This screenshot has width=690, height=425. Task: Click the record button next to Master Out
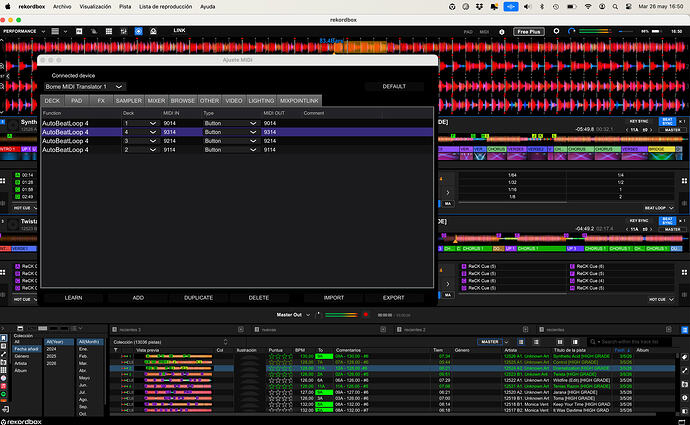click(x=365, y=315)
